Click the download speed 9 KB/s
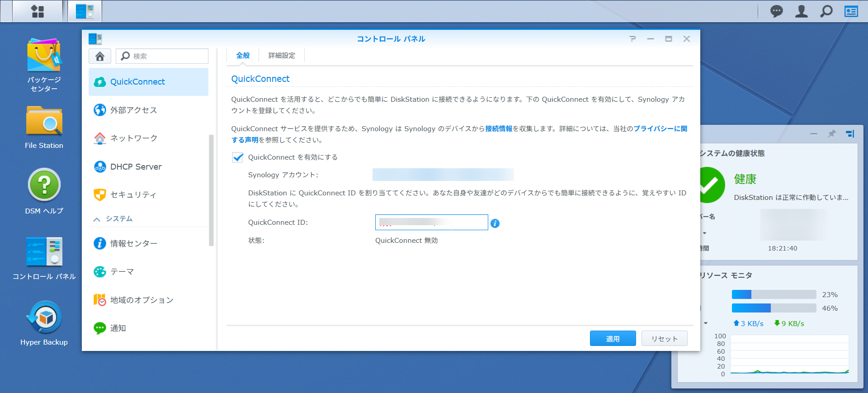 point(789,323)
